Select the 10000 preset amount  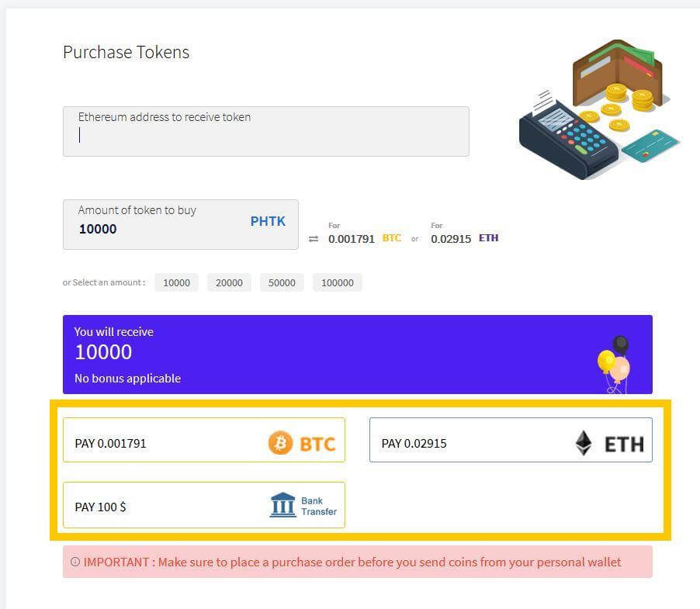pos(176,282)
